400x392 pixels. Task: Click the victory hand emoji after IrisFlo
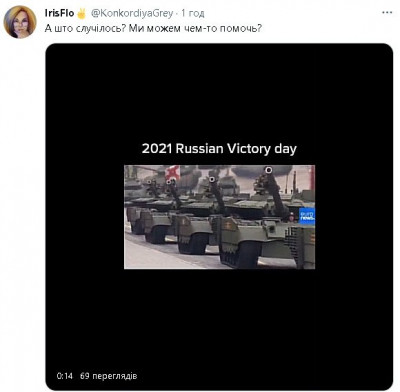(x=81, y=13)
